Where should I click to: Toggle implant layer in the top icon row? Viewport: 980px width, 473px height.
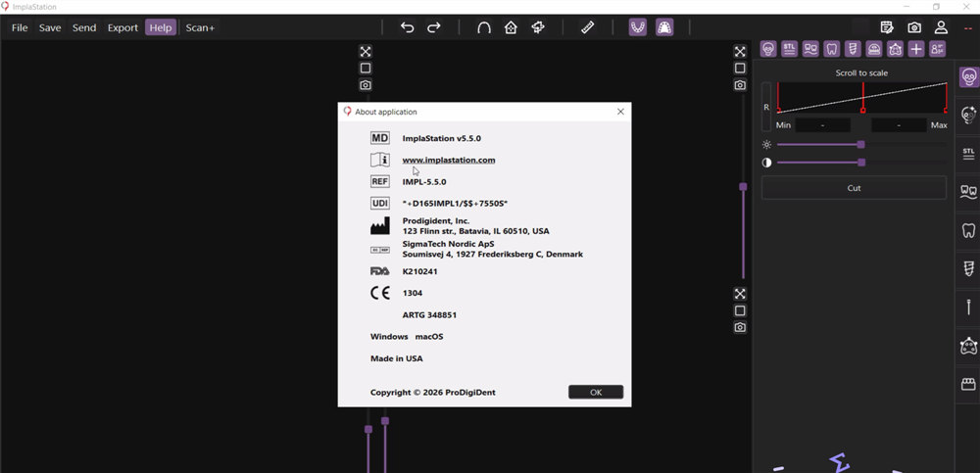pos(854,49)
